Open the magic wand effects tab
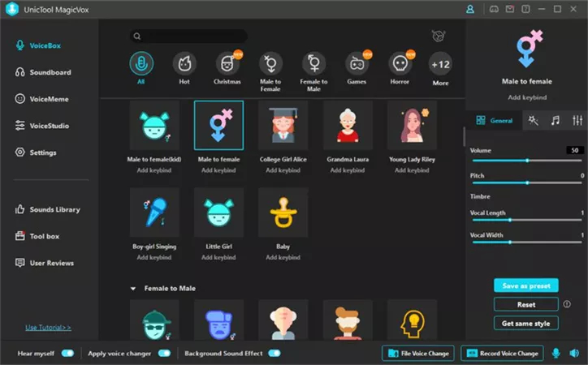The width and height of the screenshot is (588, 365). pos(533,120)
